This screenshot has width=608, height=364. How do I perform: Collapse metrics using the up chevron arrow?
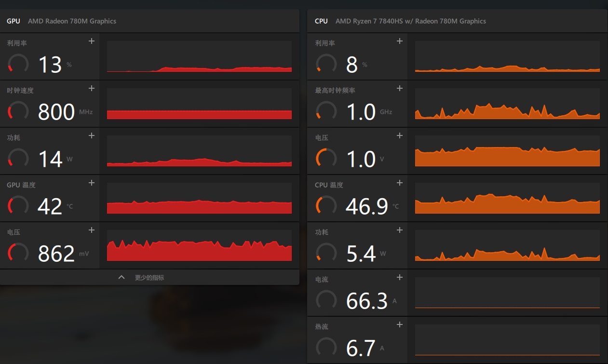click(x=122, y=277)
